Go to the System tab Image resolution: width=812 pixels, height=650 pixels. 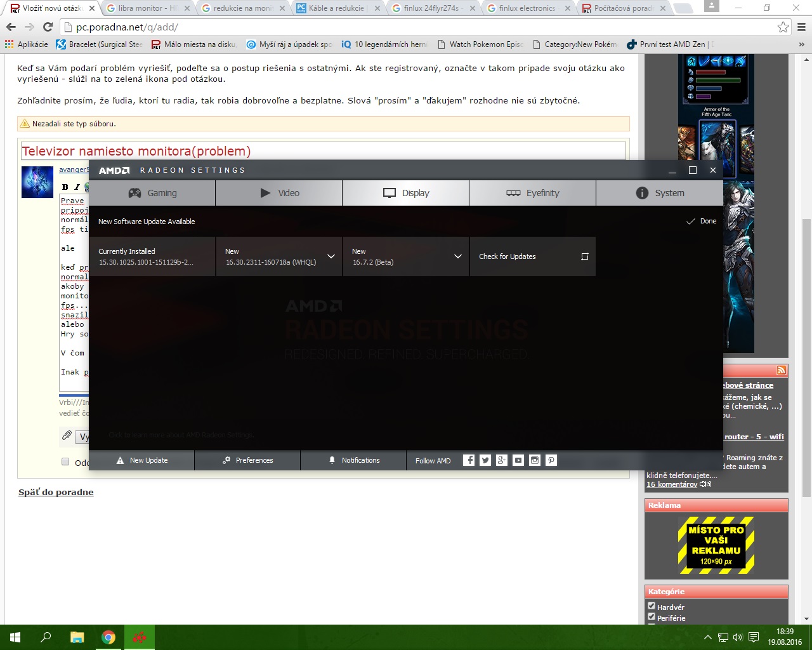[660, 193]
